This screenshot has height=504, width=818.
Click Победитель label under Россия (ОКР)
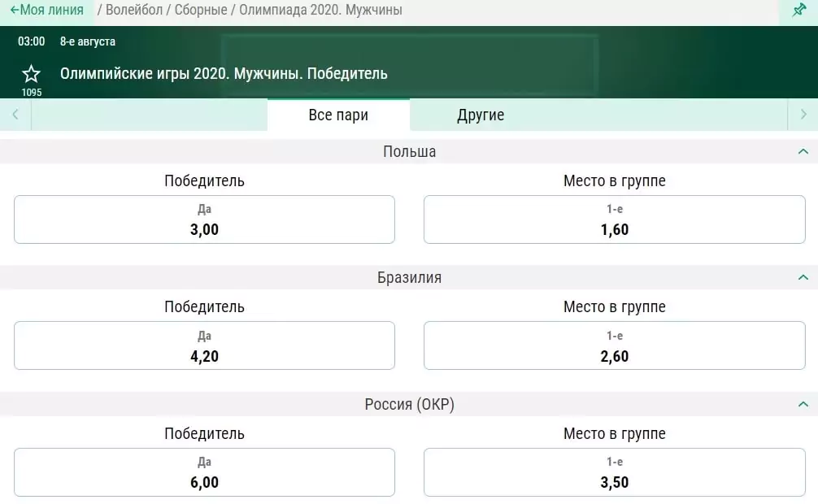205,433
